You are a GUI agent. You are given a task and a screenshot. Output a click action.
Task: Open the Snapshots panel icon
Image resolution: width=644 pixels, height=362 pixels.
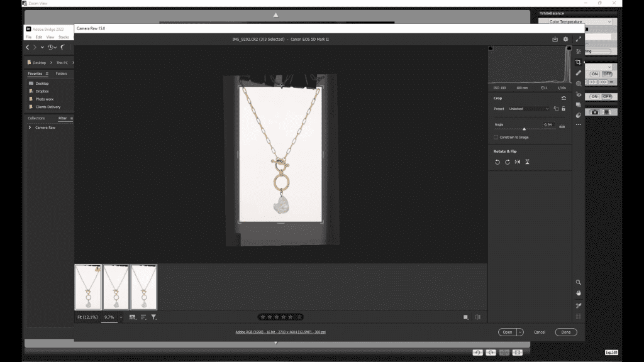579,105
